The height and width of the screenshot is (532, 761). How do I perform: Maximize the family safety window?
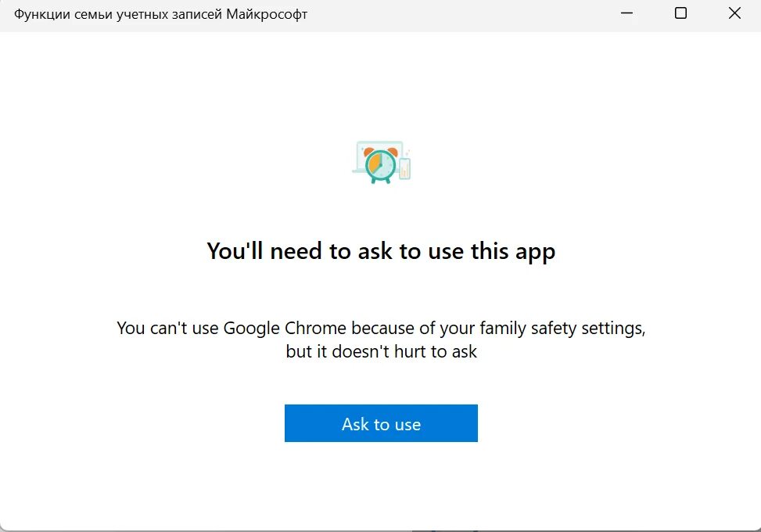point(680,13)
